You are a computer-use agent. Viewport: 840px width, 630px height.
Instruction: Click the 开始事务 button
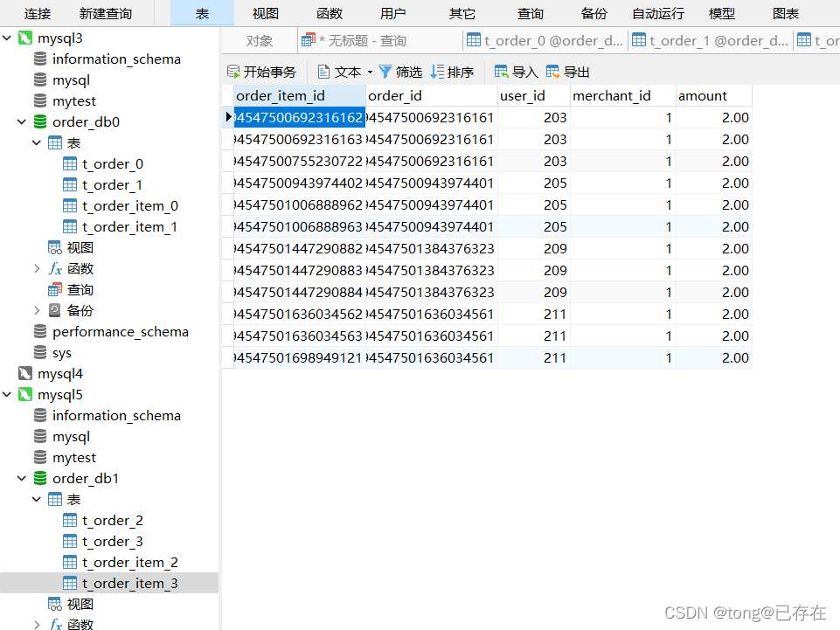(261, 72)
